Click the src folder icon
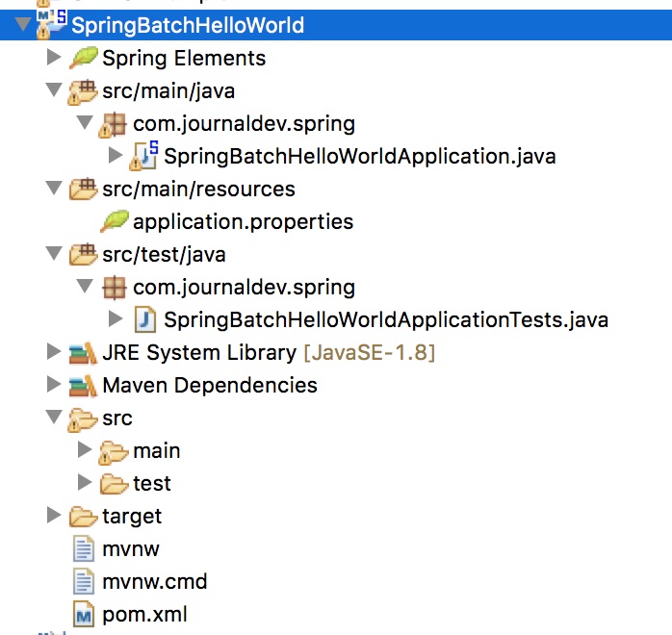 tap(83, 419)
